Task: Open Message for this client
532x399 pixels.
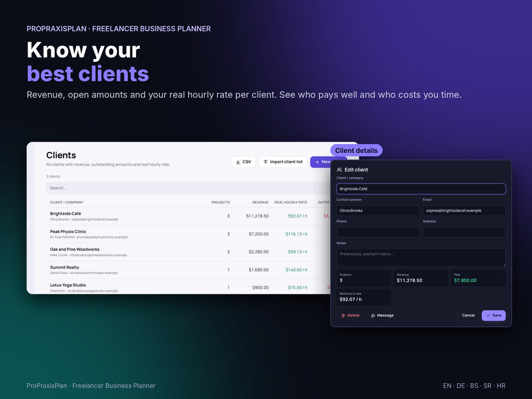Action: click(382, 315)
